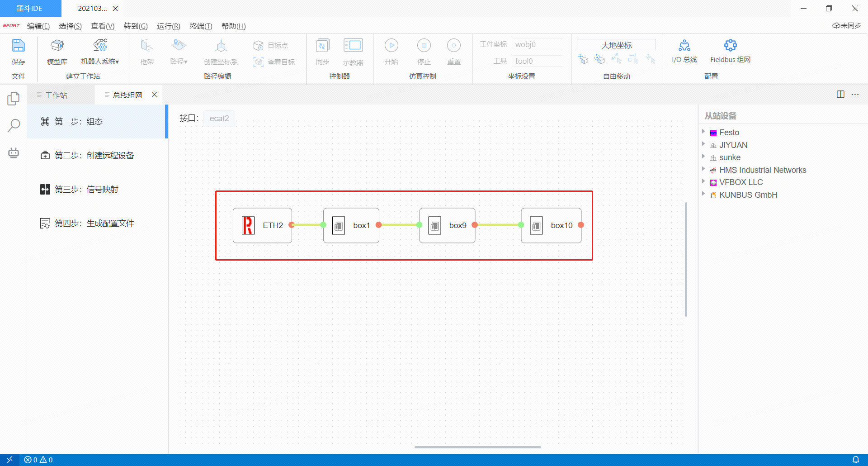Open the I/O 总线 configuration

[684, 46]
